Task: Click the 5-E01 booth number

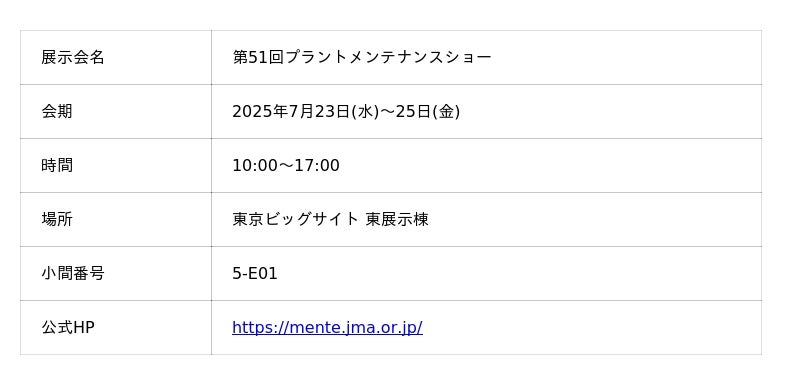Action: (x=255, y=274)
